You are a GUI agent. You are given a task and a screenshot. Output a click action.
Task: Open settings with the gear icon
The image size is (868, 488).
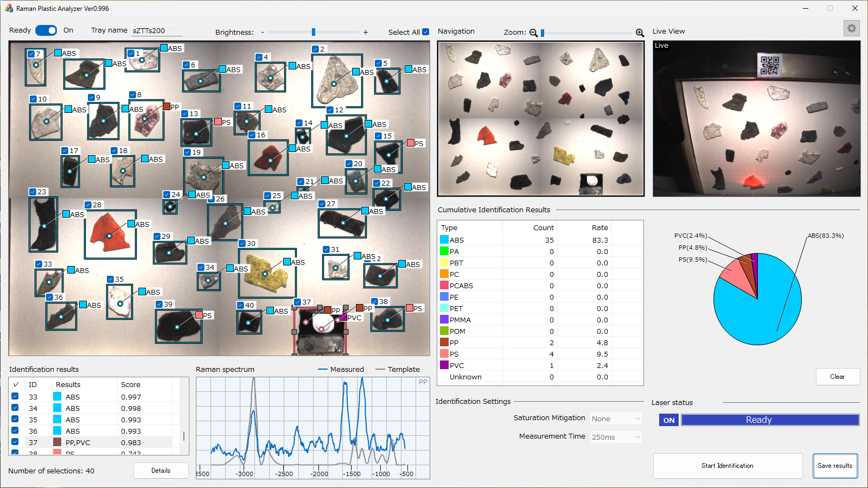pyautogui.click(x=851, y=28)
